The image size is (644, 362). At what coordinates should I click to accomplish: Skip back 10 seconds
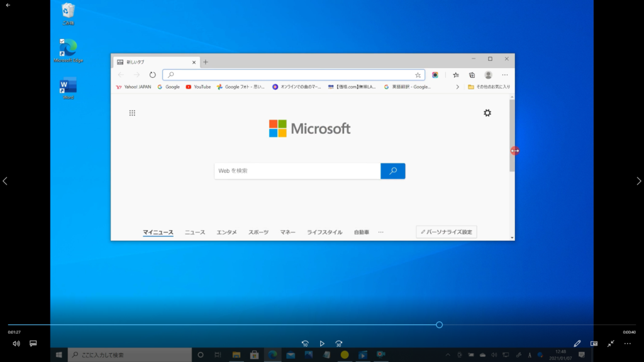(305, 344)
